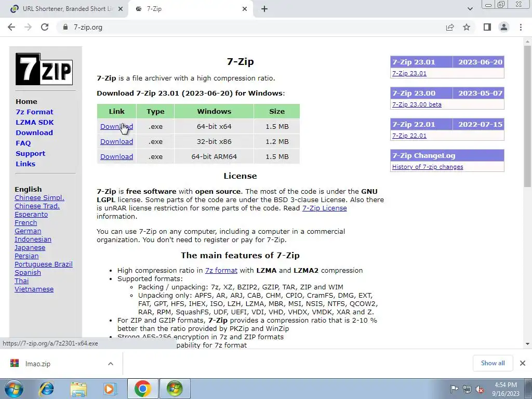The width and height of the screenshot is (532, 399).
Task: Click the taskbar clock showing 4:54 PM
Action: point(506,389)
